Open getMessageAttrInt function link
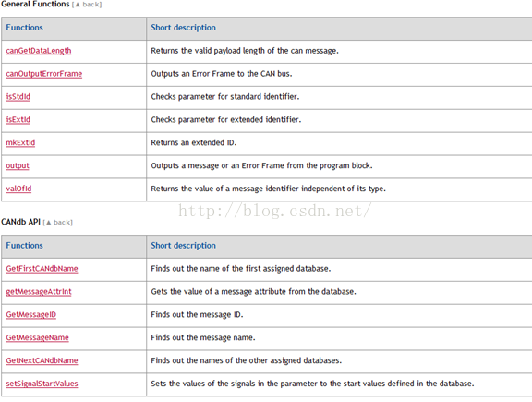 coord(39,292)
